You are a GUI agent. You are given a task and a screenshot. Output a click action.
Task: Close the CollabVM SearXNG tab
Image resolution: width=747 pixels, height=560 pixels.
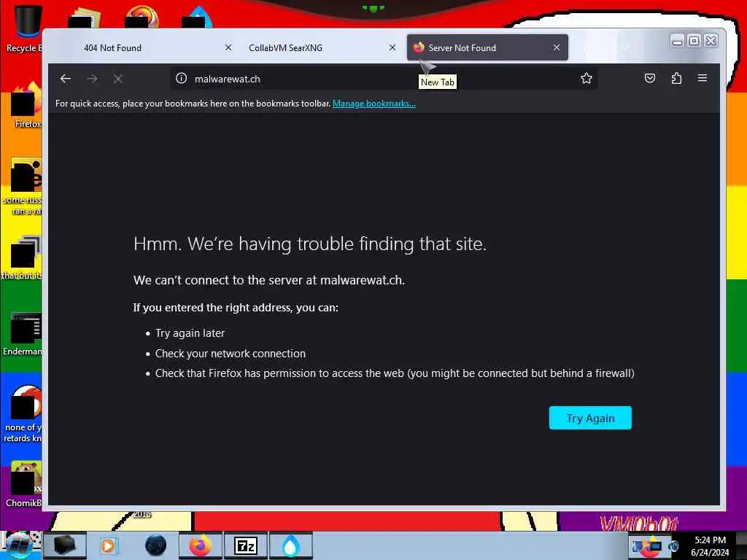point(392,47)
